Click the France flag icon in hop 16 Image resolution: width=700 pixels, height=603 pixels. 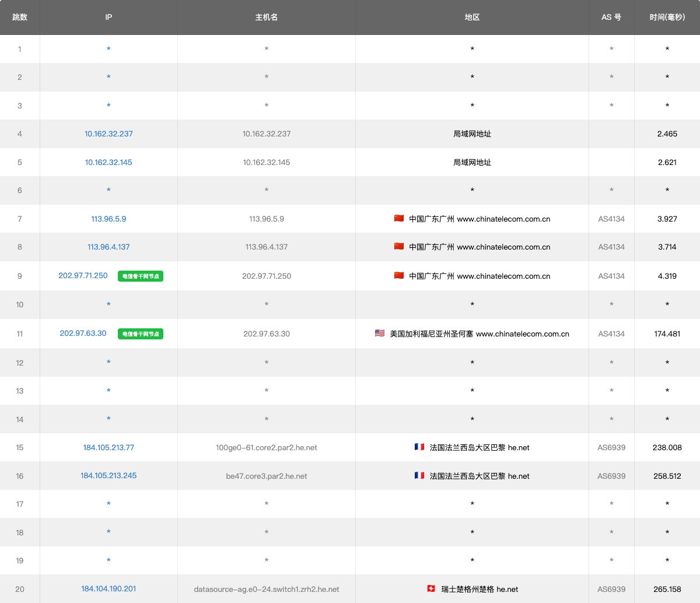pyautogui.click(x=419, y=476)
